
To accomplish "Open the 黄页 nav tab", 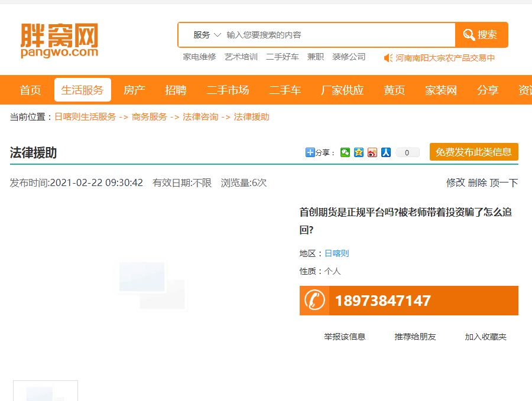I will pos(394,90).
